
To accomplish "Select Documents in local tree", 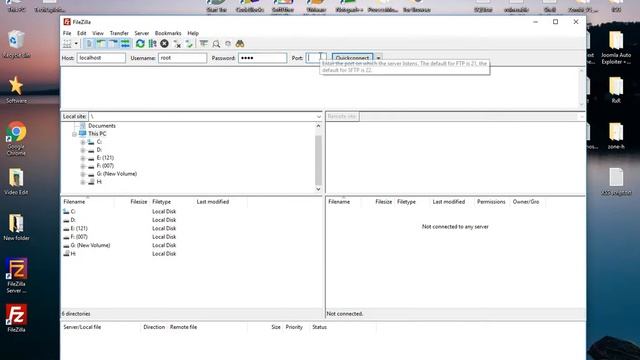I will point(102,126).
